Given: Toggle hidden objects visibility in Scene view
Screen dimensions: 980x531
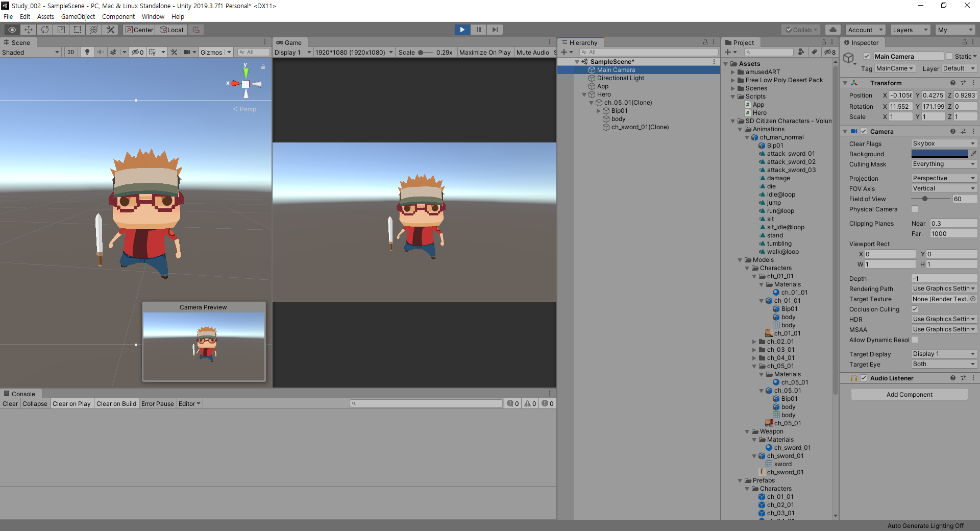Looking at the screenshot, I should [138, 52].
